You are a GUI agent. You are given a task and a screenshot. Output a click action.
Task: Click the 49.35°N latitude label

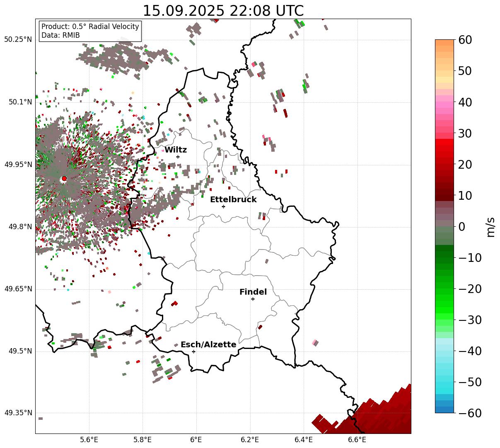pyautogui.click(x=18, y=413)
